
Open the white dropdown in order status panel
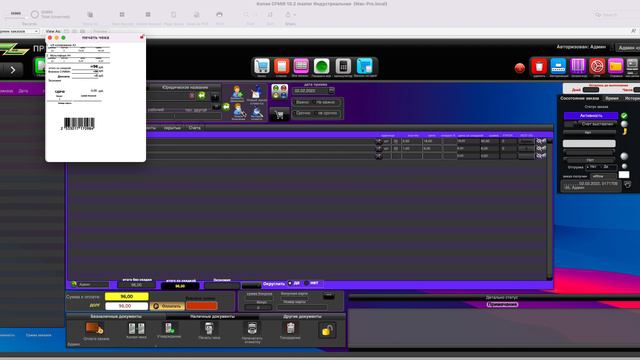coord(589,143)
